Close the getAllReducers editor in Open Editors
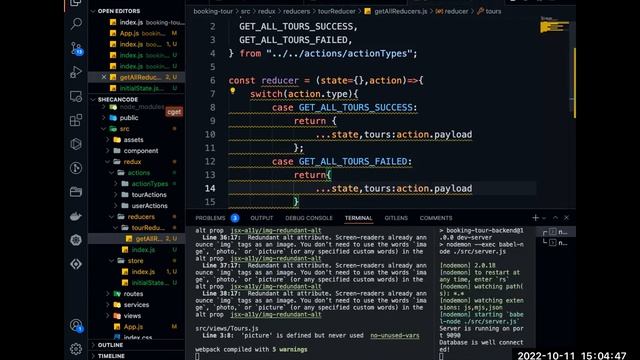640x360 pixels. pyautogui.click(x=104, y=77)
